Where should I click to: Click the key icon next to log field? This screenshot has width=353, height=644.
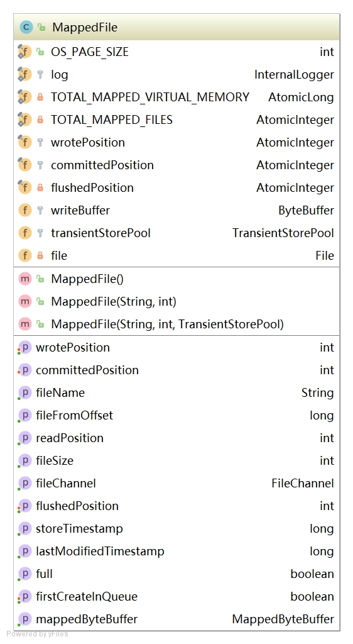click(40, 75)
